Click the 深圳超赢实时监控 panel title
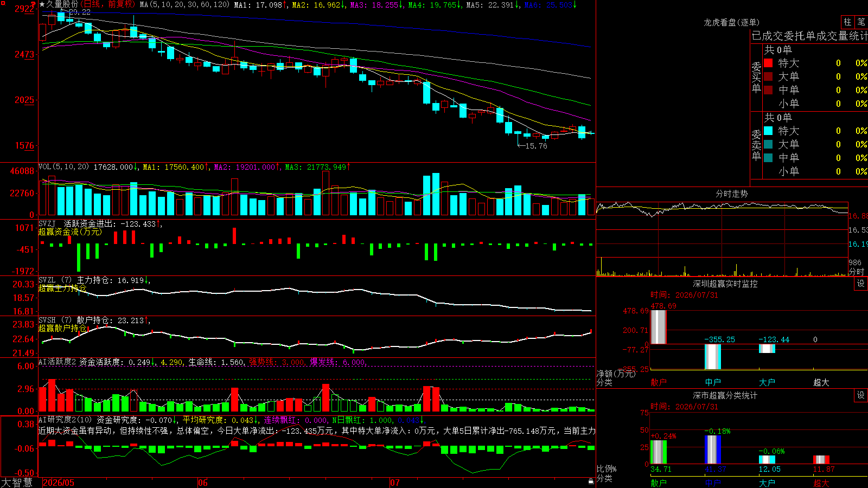This screenshot has width=868, height=488. pos(725,284)
